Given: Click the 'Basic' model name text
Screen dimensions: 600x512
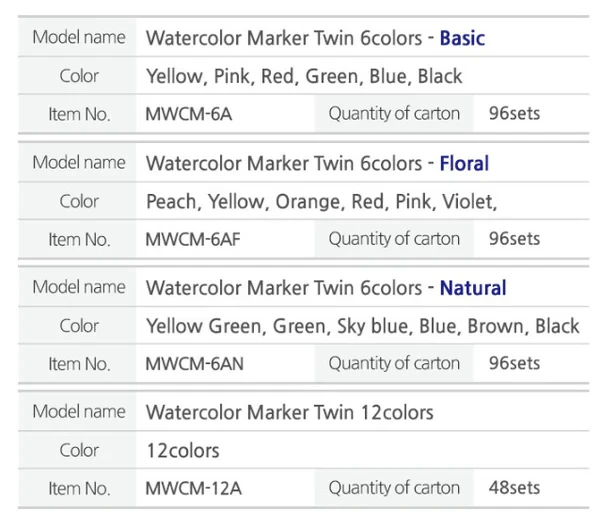Looking at the screenshot, I should pos(462,39).
